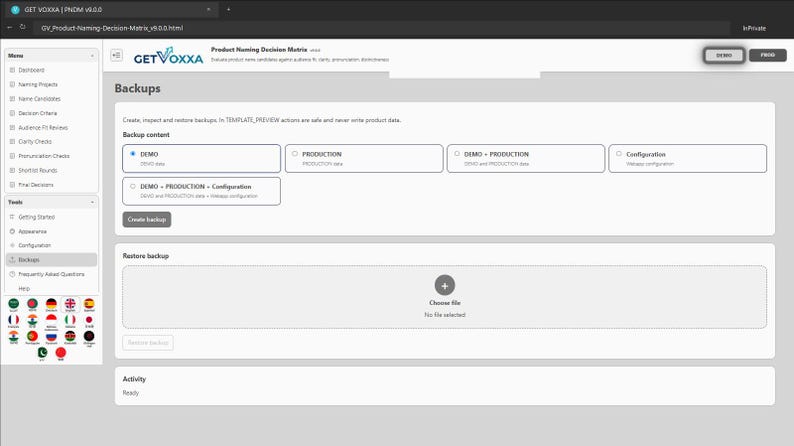Viewport: 794px width, 446px height.
Task: Click the 'Backups' page heading
Action: (x=137, y=88)
